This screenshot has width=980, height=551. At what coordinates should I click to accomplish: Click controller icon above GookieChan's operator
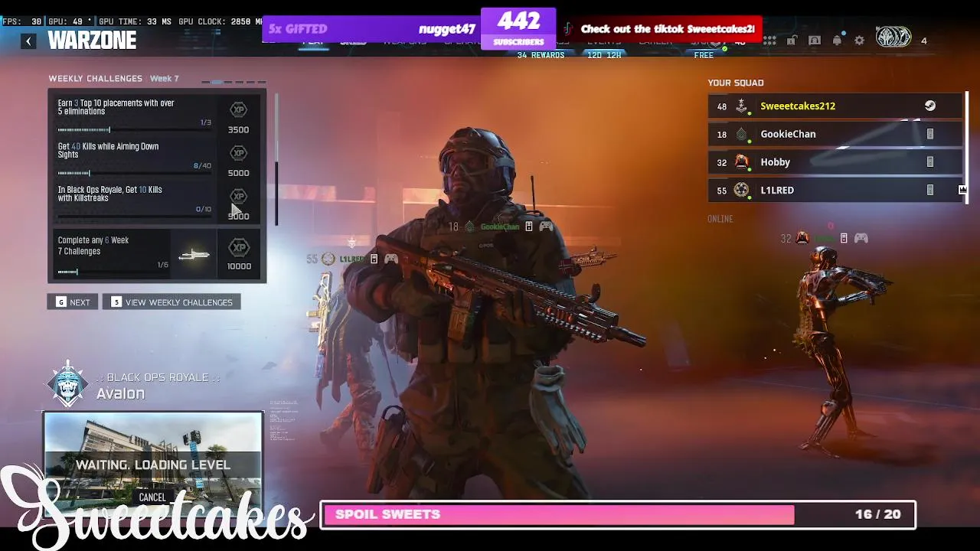(x=546, y=227)
